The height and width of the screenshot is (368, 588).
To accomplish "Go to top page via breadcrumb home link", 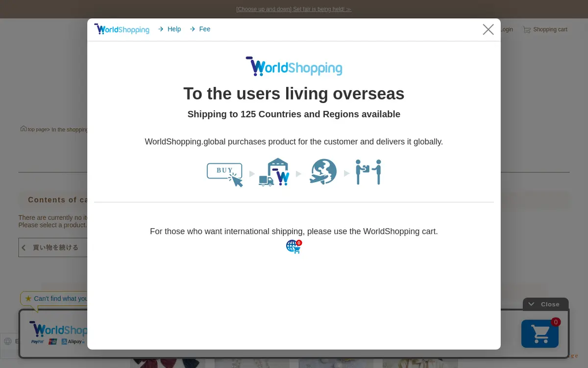I will tap(33, 129).
